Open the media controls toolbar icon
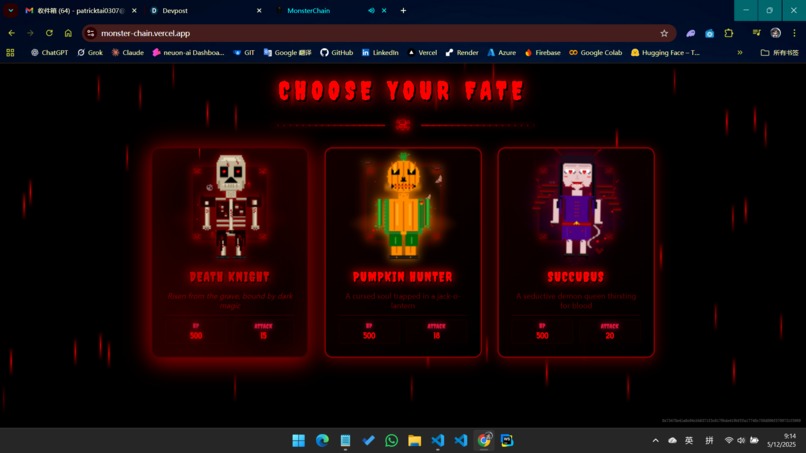 pyautogui.click(x=756, y=33)
